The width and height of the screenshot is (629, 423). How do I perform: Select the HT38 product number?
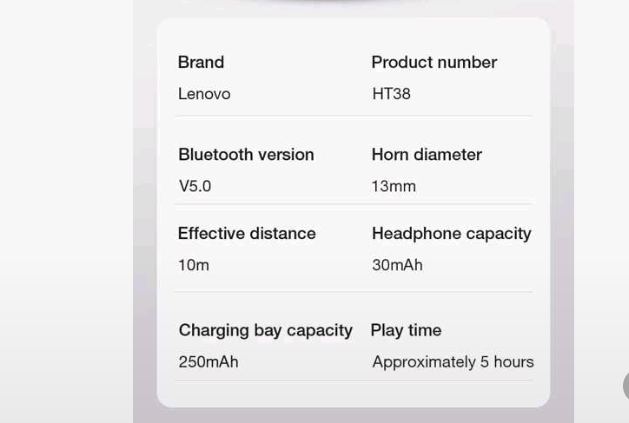(x=391, y=94)
